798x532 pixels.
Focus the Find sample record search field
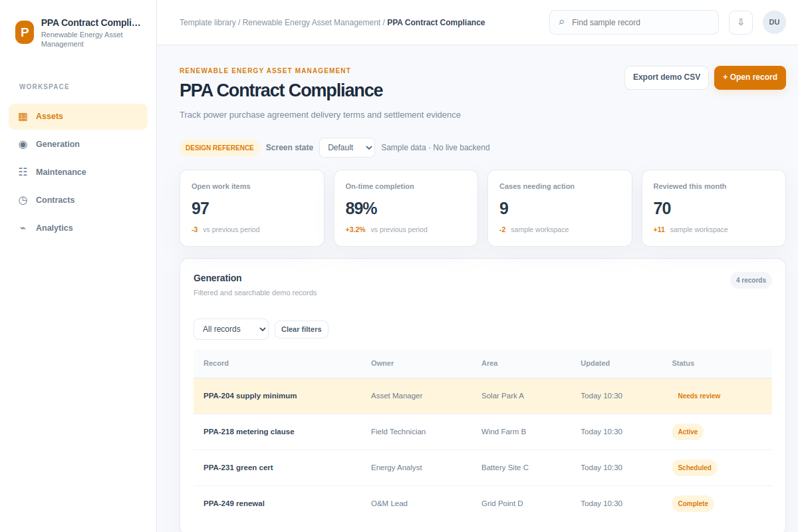click(634, 23)
